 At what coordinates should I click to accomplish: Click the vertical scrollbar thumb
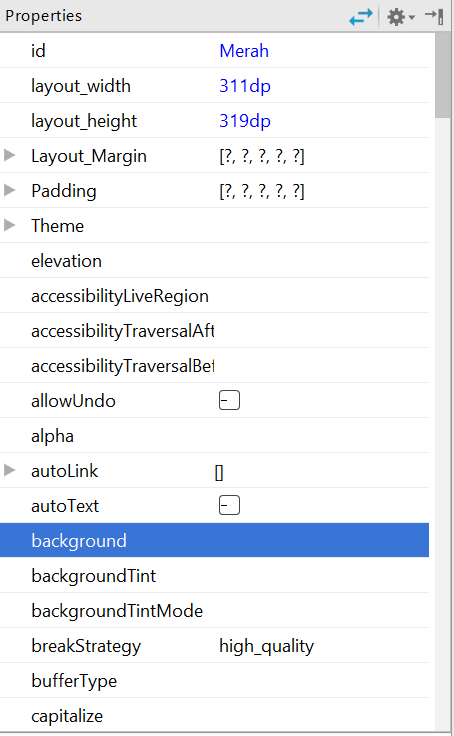442,76
